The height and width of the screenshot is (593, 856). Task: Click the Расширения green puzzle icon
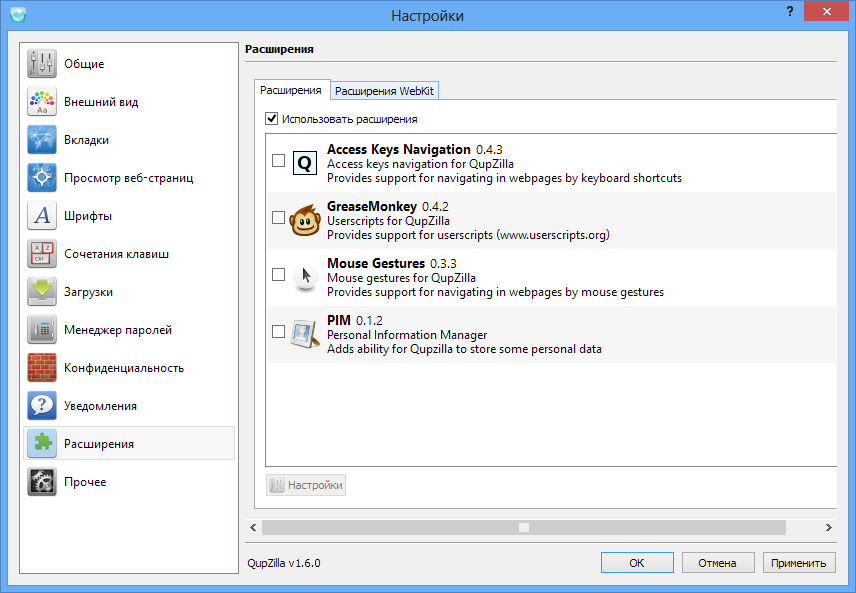pos(41,443)
